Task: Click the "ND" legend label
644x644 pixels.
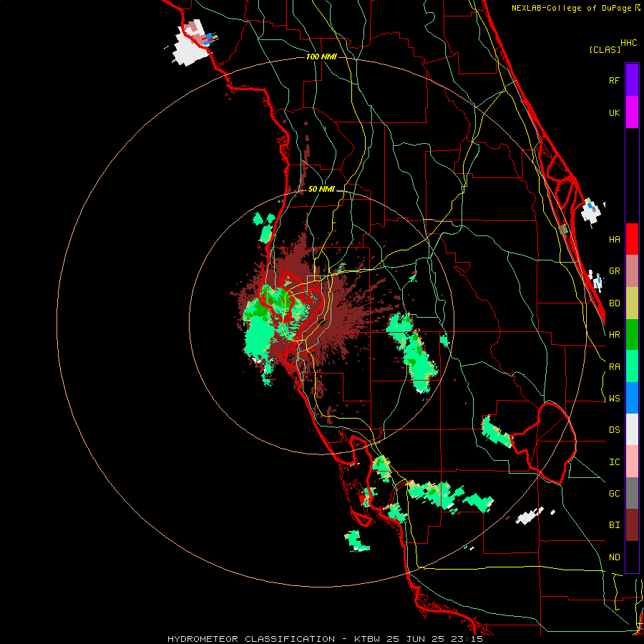Action: pos(614,557)
